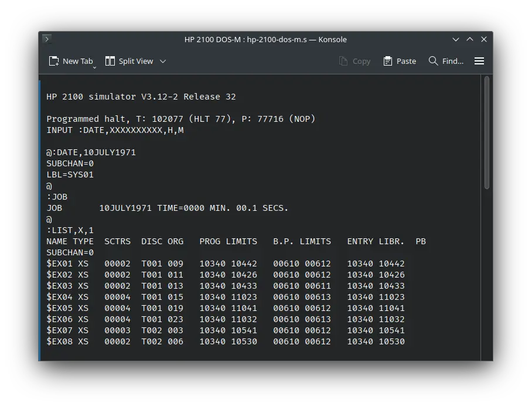Click the Konsole application icon on the tab

[46, 39]
